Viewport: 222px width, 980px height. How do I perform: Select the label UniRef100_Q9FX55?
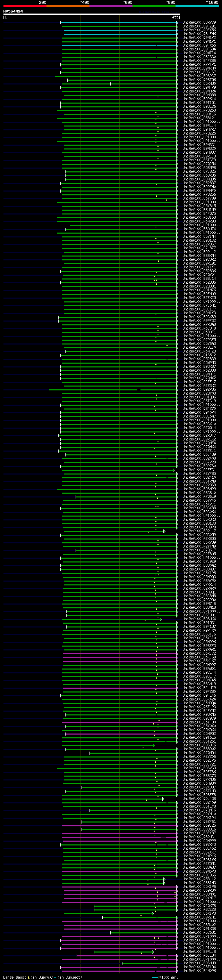(199, 45)
